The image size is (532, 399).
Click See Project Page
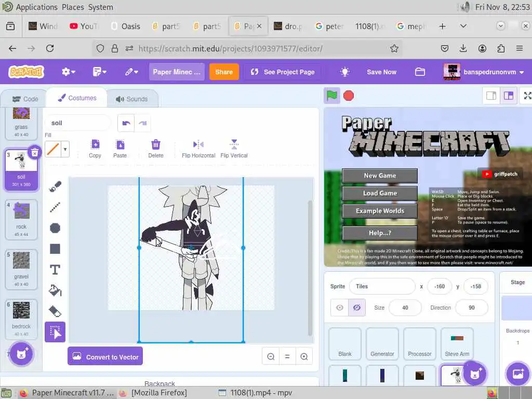(x=283, y=72)
